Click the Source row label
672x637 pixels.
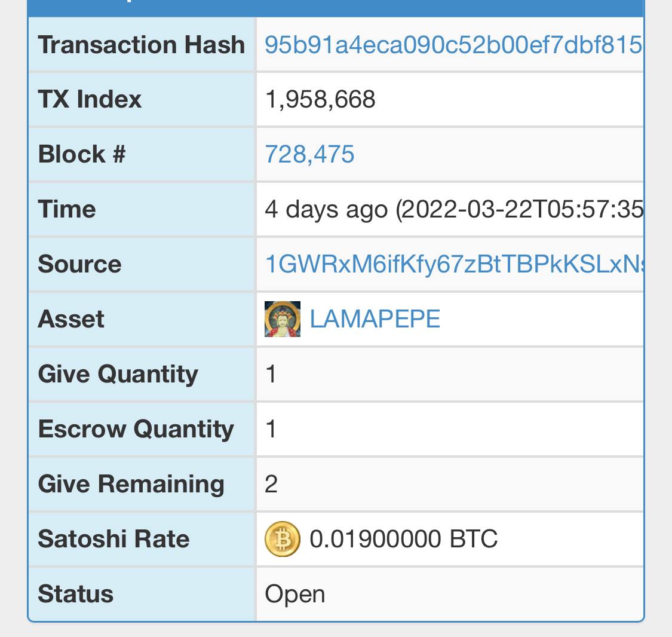click(79, 264)
